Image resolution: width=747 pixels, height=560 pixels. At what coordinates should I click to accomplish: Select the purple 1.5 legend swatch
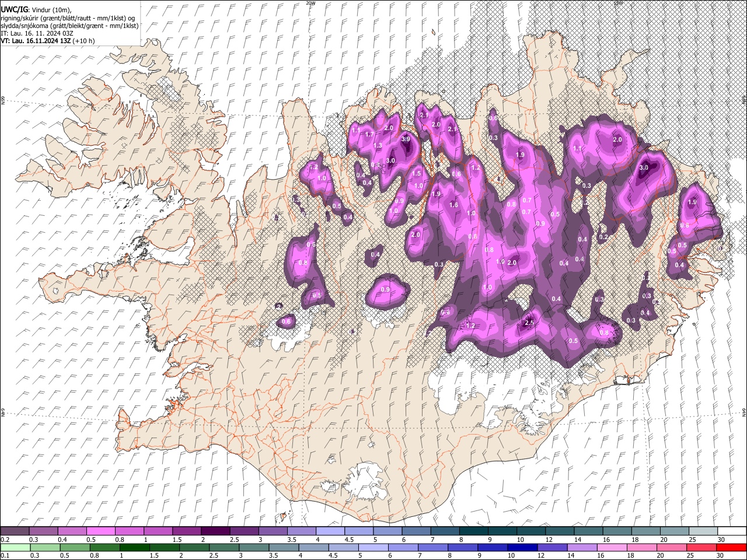coord(187,531)
